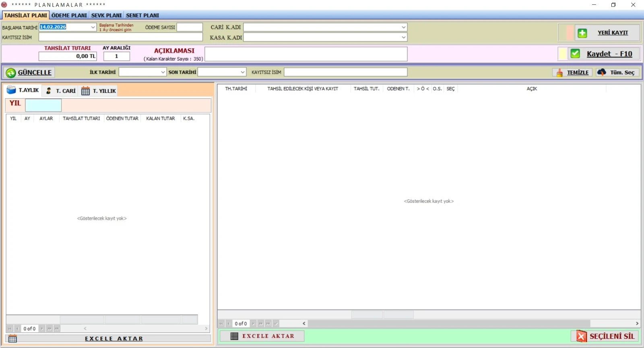Click the left panel EXCELE AKTAR button
This screenshot has height=348, width=644.
(114, 339)
